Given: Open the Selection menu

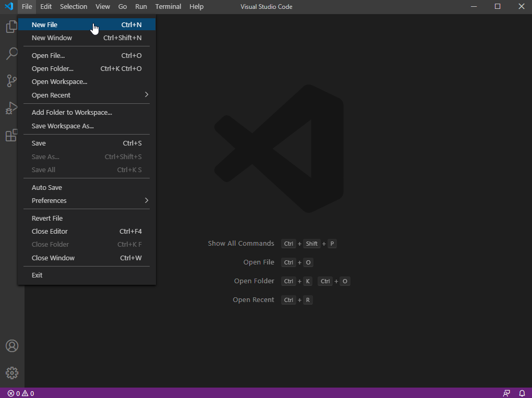Looking at the screenshot, I should (x=74, y=7).
